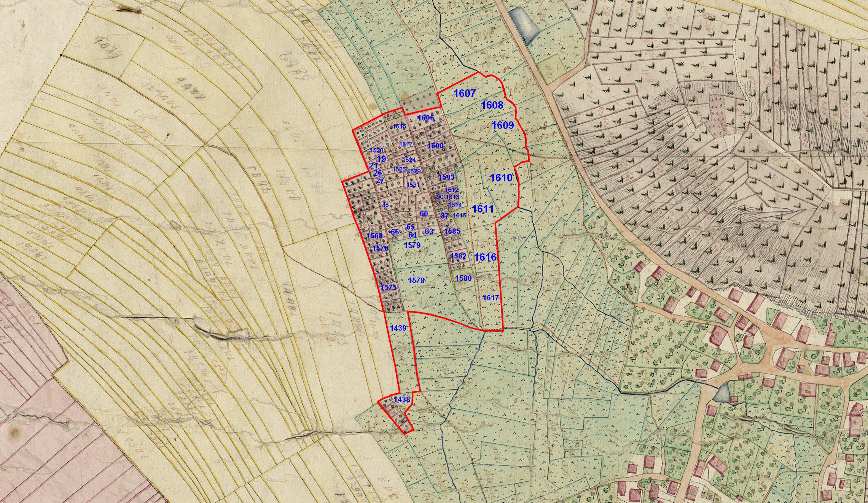Select parcel number 1593
868x503 pixels.
446,177
